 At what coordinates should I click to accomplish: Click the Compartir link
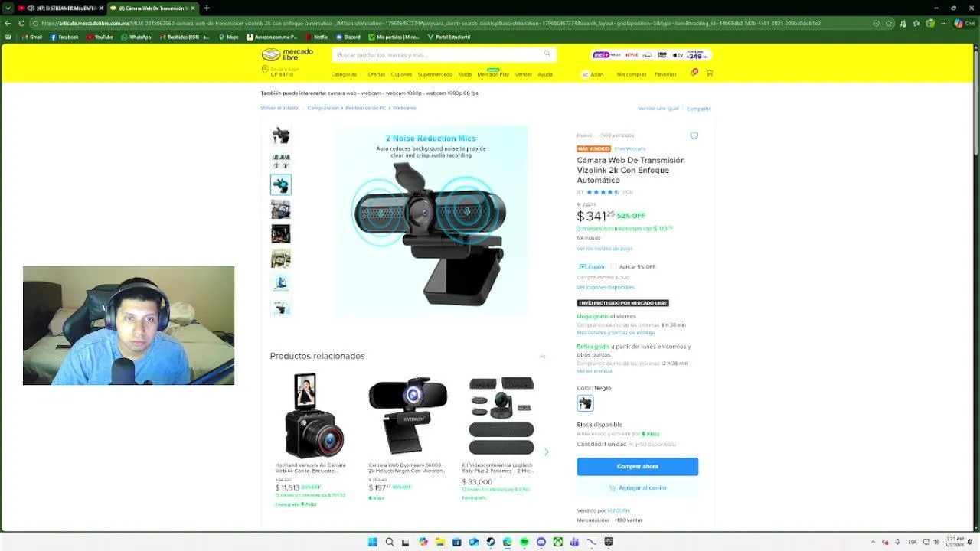coord(698,108)
